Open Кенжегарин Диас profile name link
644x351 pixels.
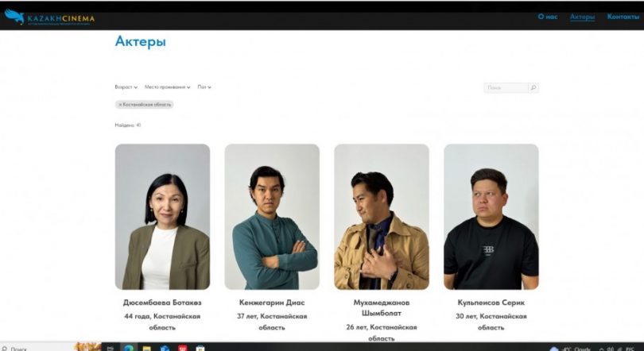click(272, 303)
